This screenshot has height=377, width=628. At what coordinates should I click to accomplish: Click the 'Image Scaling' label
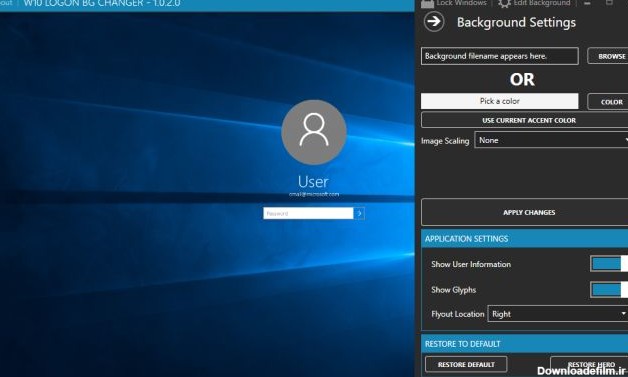445,141
